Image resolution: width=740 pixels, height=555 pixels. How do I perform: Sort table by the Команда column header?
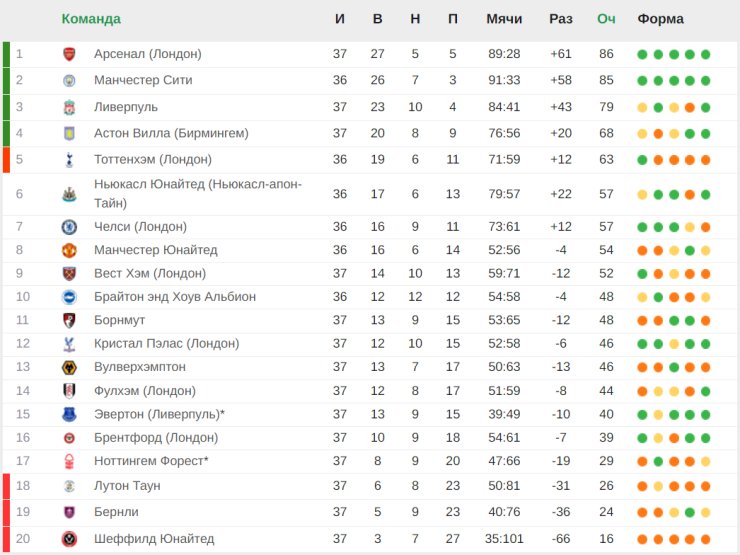pos(91,19)
